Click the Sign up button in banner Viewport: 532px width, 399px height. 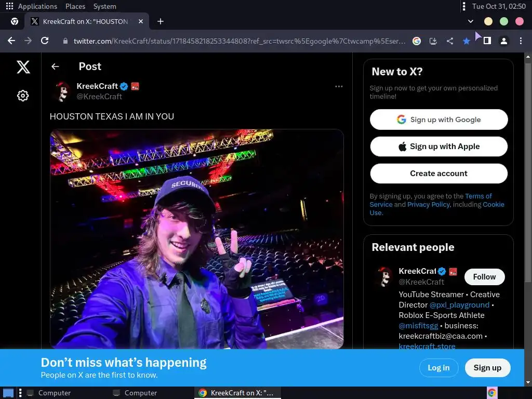[x=487, y=368]
